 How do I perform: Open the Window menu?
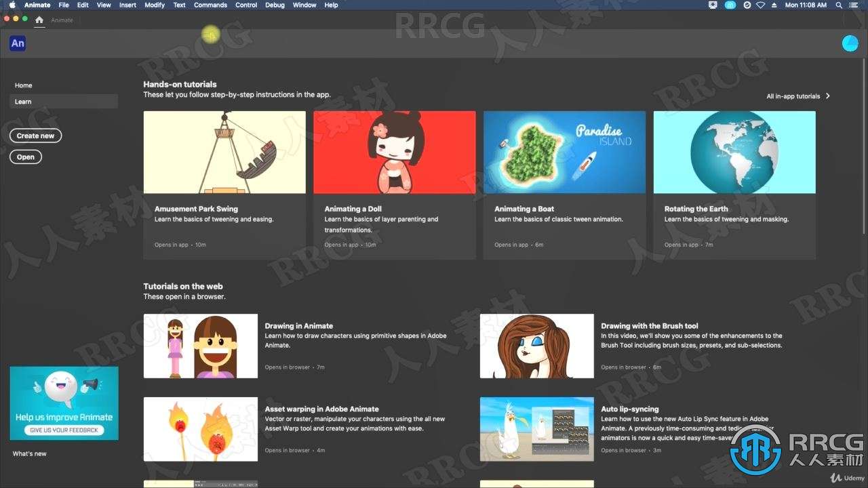304,5
